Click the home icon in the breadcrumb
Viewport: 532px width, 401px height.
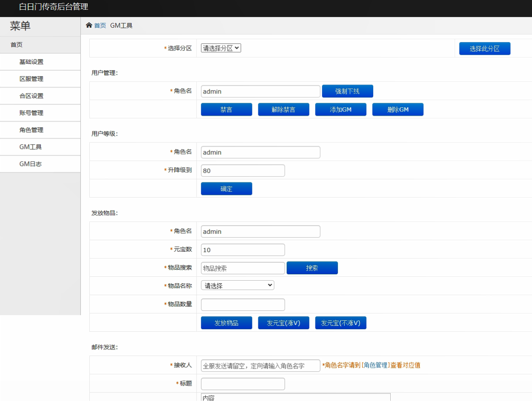coord(89,26)
